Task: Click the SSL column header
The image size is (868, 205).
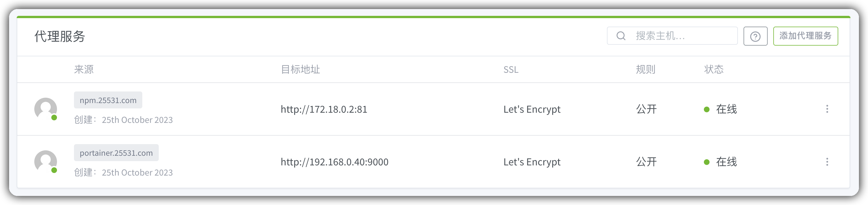Action: coord(511,70)
